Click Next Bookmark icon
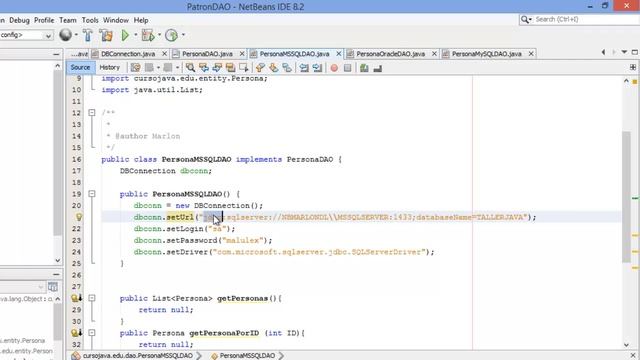Screen dimensions: 640x360 pos(273,68)
